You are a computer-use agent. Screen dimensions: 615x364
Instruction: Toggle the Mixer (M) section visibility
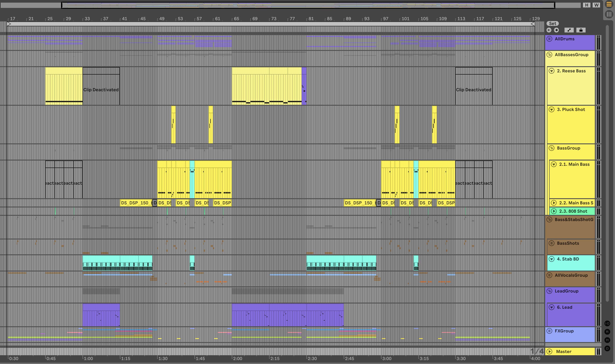[x=607, y=340]
